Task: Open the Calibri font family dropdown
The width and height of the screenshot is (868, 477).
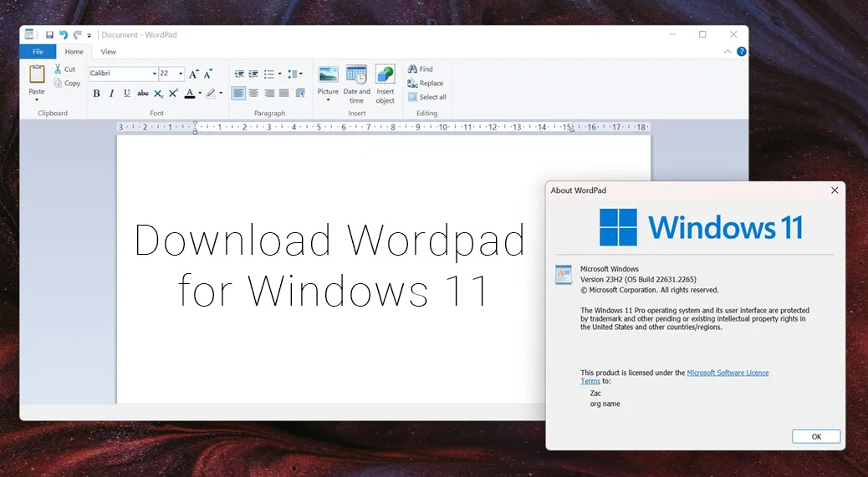Action: 154,74
